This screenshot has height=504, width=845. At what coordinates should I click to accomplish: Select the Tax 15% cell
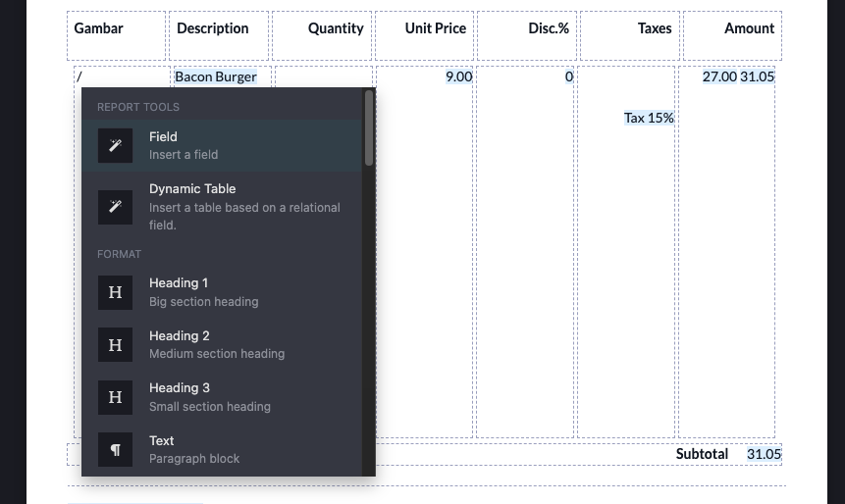pos(649,118)
